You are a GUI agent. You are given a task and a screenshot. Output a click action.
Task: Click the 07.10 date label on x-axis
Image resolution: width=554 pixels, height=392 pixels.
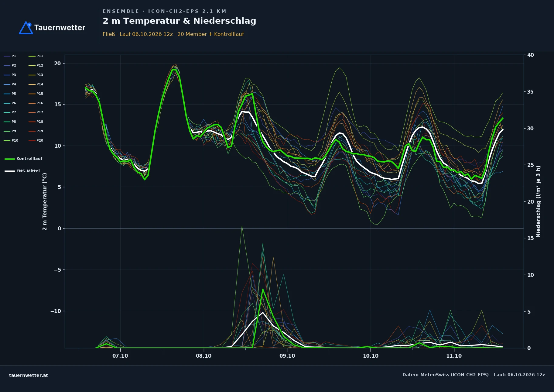(x=120, y=356)
